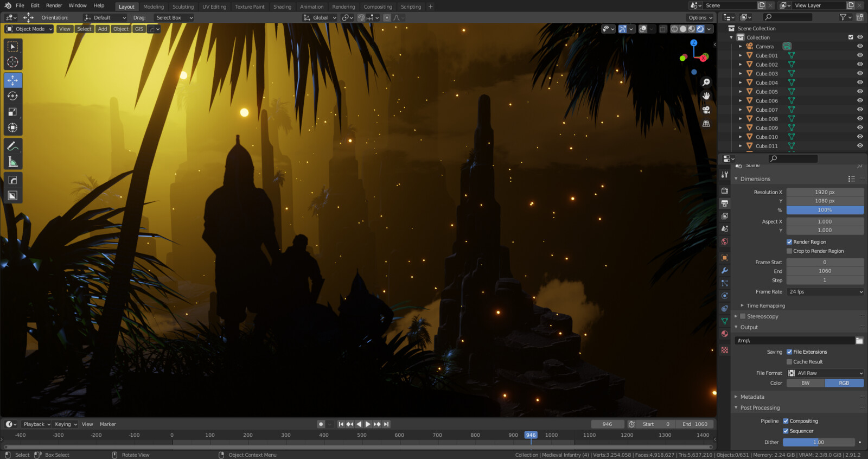Switch to the Compositing workspace tab

point(378,7)
